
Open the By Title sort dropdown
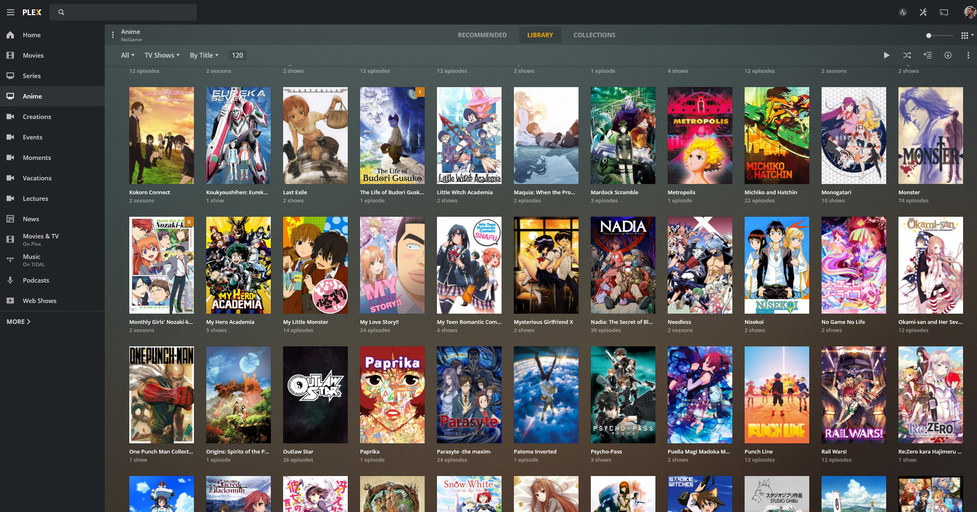tap(204, 55)
